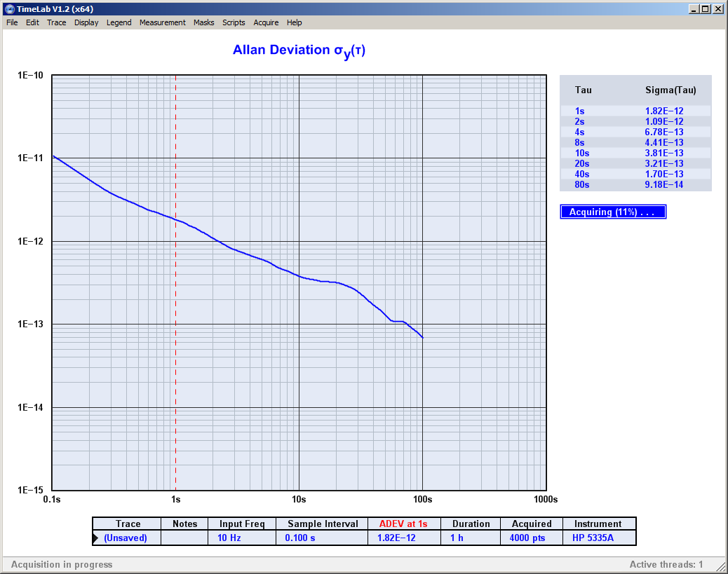Click the 9.18E-14 sigma value
This screenshot has height=574, width=728.
(x=664, y=185)
